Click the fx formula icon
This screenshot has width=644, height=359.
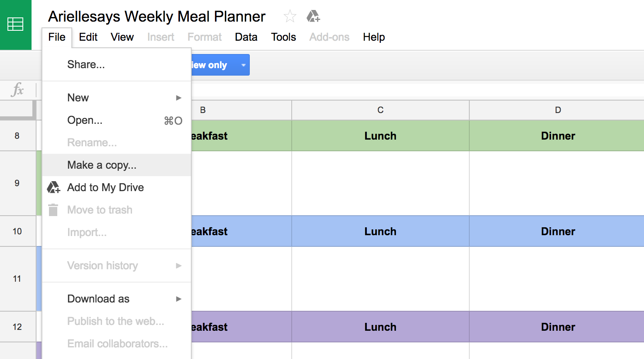18,89
